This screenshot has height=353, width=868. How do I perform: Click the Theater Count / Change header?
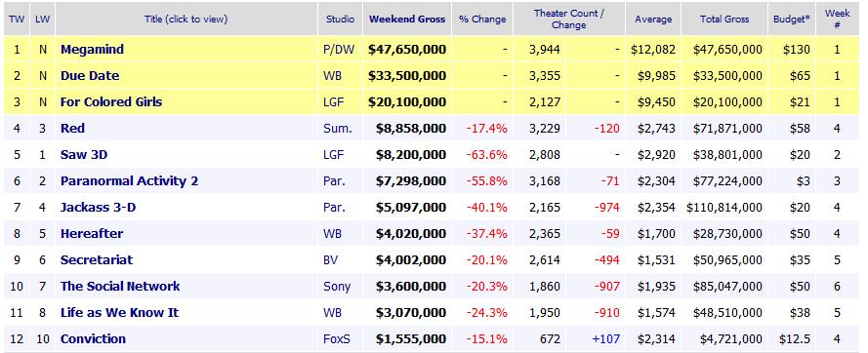click(x=568, y=19)
